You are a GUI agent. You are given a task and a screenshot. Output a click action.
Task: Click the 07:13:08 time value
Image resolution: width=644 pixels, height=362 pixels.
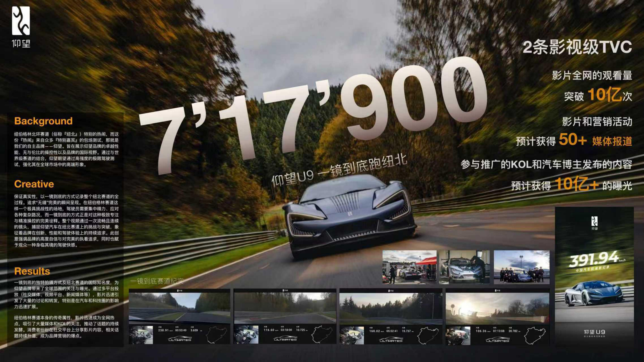coord(498,331)
